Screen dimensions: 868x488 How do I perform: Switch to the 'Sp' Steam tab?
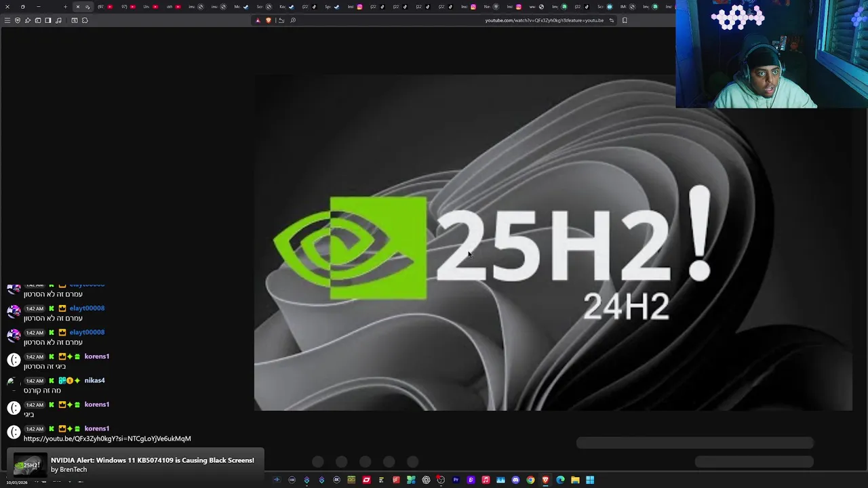point(332,7)
